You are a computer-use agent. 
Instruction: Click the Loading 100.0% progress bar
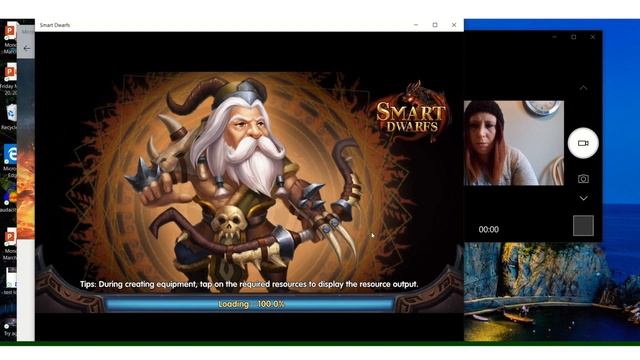click(250, 304)
